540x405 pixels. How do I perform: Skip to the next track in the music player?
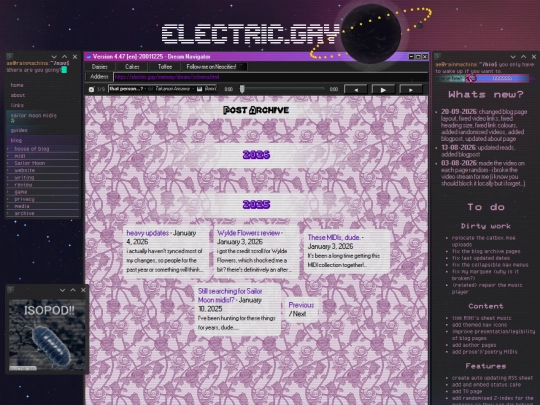coord(411,90)
